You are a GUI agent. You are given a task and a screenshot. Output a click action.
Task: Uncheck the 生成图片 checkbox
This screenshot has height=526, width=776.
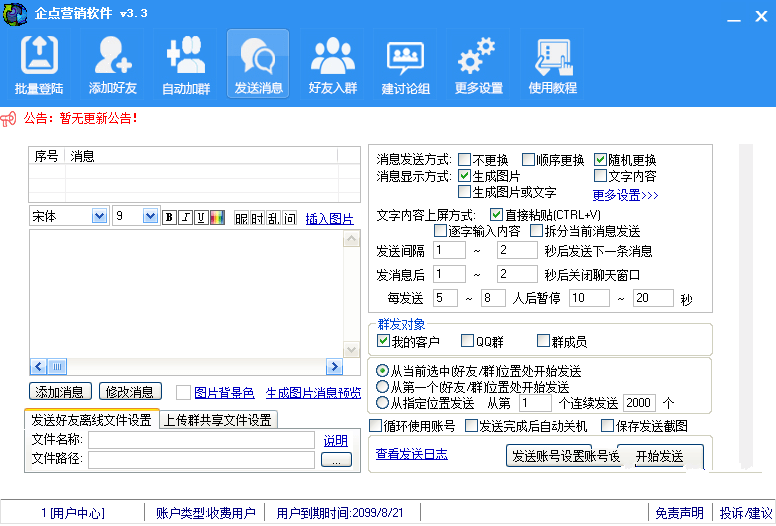click(x=464, y=175)
